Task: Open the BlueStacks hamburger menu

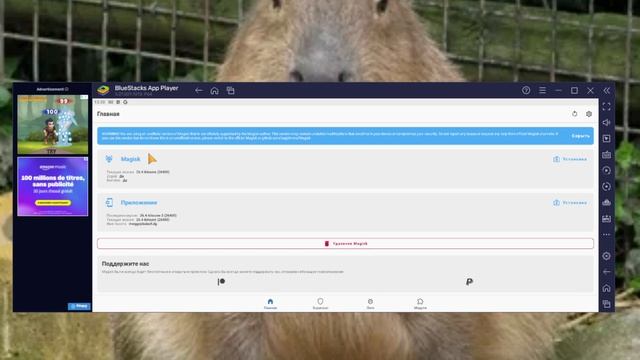Action: (x=542, y=91)
